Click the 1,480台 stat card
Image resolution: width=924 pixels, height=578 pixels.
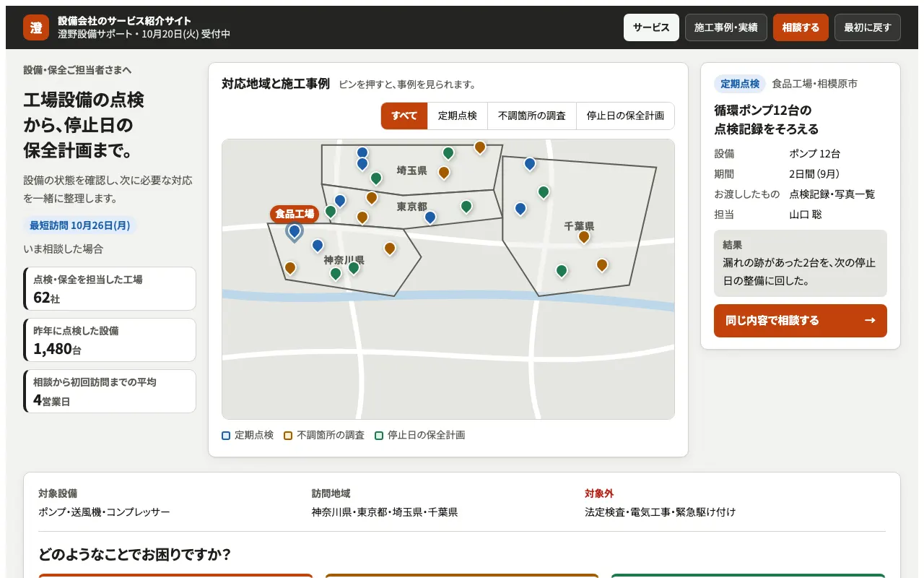[110, 340]
